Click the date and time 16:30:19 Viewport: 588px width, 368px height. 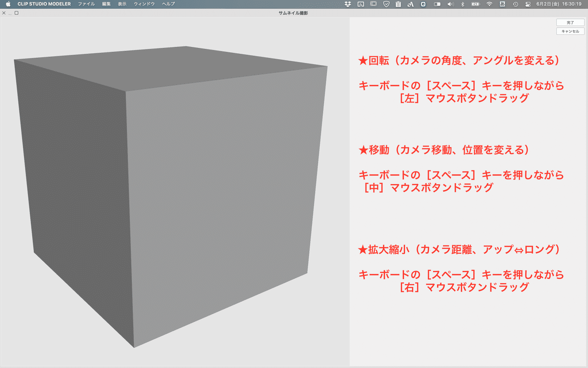point(559,4)
